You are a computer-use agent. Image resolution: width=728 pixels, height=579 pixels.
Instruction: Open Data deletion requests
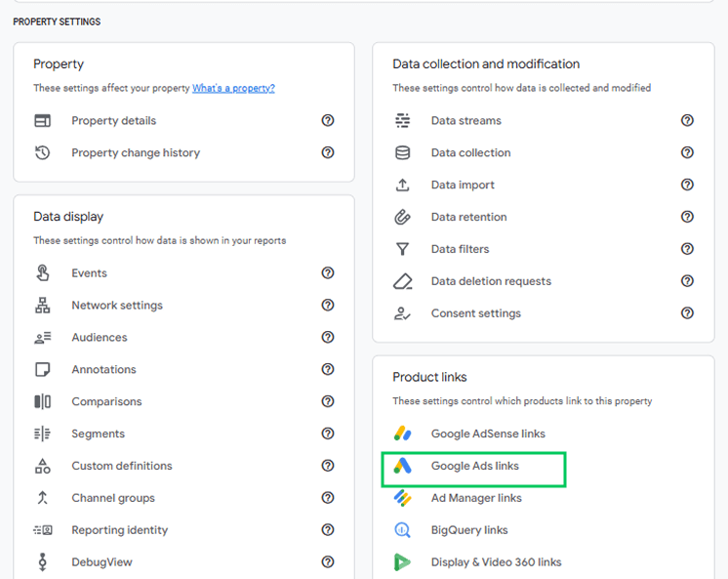(x=491, y=281)
